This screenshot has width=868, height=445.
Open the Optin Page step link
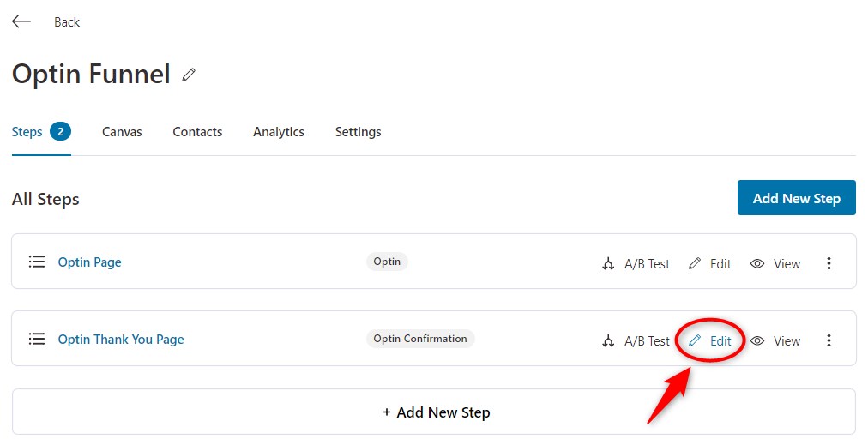pyautogui.click(x=90, y=262)
